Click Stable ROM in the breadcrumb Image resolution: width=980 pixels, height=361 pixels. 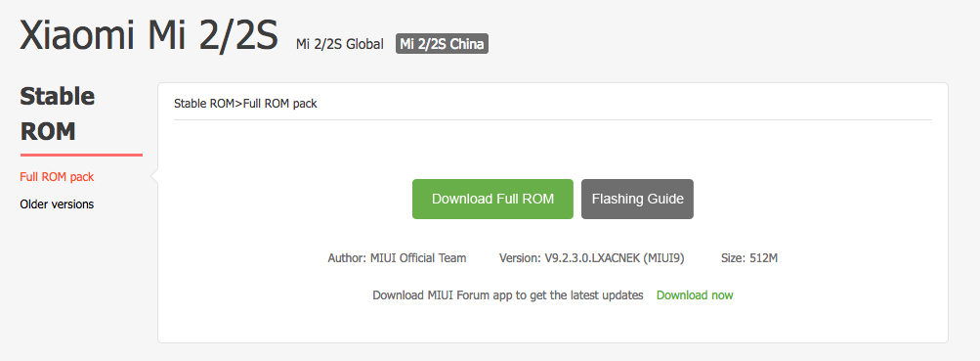click(203, 104)
